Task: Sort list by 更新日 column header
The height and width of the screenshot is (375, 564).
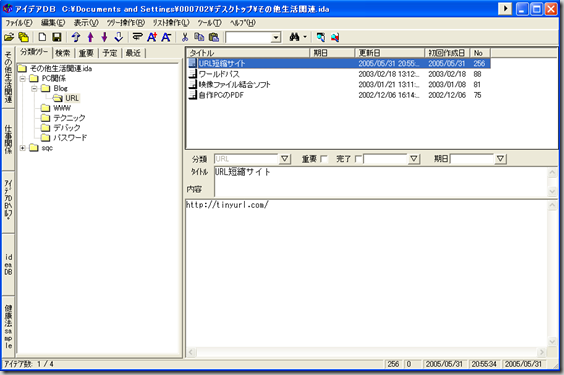Action: [390, 53]
